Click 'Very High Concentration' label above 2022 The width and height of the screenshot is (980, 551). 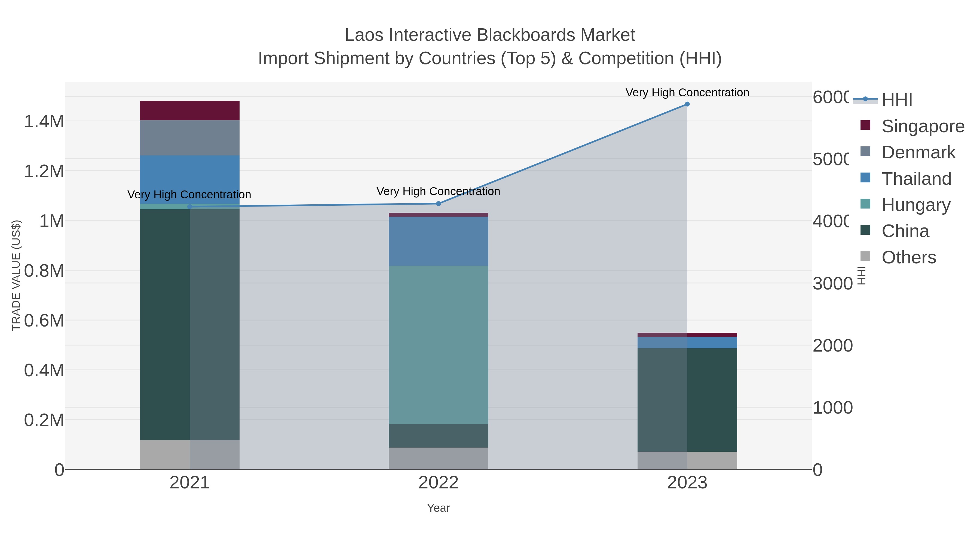coord(438,191)
